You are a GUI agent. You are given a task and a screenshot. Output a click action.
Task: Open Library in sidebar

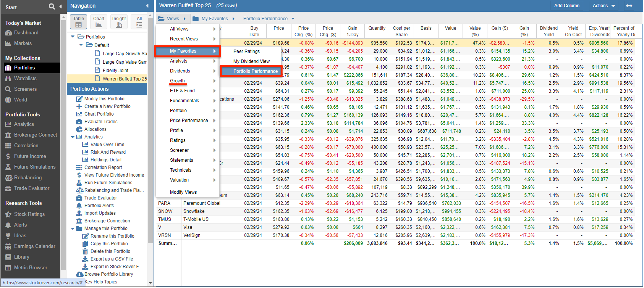point(21,257)
